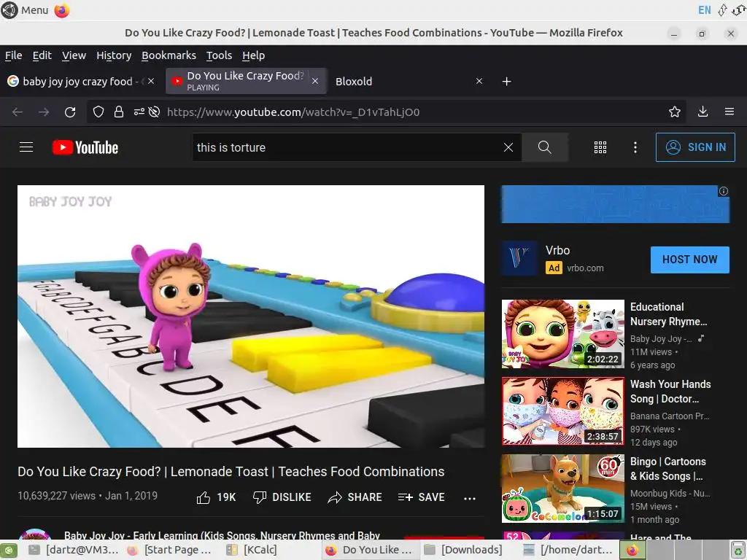Viewport: 747px width, 560px height.
Task: Open Moonbug Kids channel name
Action: point(670,494)
